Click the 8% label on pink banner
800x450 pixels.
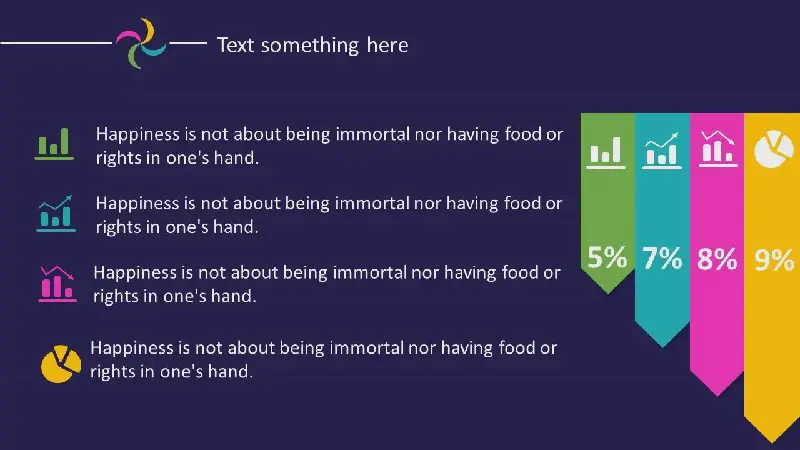(x=717, y=259)
